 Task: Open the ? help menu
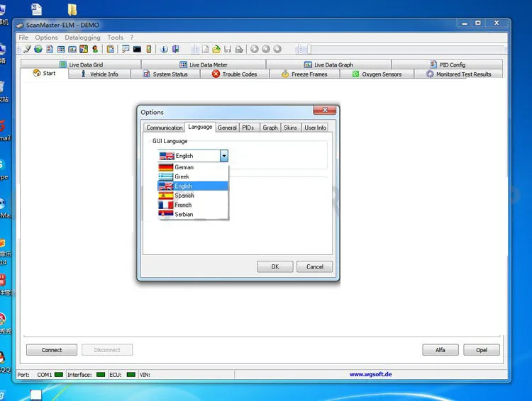pos(132,38)
